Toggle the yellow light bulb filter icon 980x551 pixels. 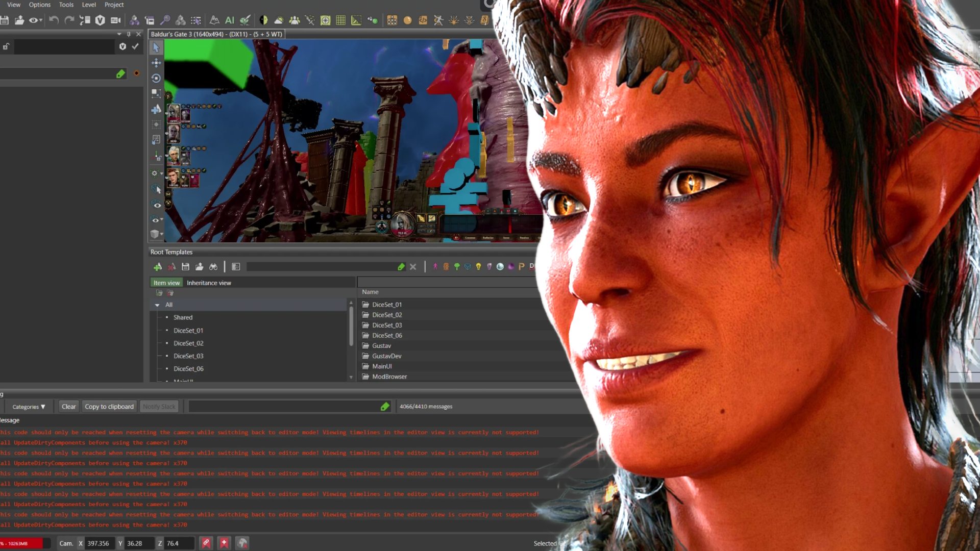[478, 266]
